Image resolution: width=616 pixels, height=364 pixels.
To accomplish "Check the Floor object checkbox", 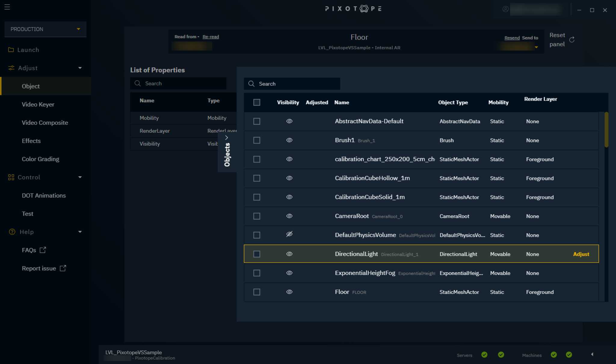I will [x=257, y=292].
